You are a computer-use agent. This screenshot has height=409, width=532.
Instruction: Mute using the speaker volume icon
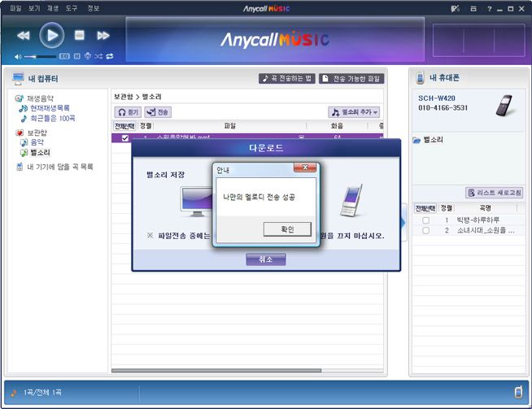tap(18, 57)
